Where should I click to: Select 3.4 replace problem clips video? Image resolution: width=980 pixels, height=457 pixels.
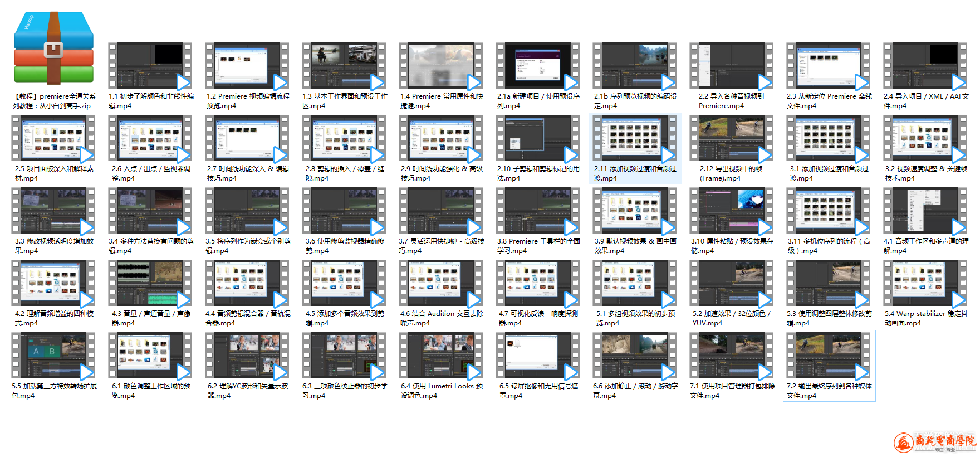pyautogui.click(x=150, y=211)
